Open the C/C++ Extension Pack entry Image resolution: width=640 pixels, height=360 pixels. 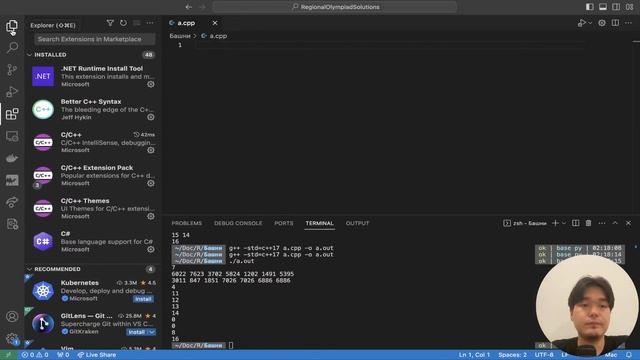(93, 176)
